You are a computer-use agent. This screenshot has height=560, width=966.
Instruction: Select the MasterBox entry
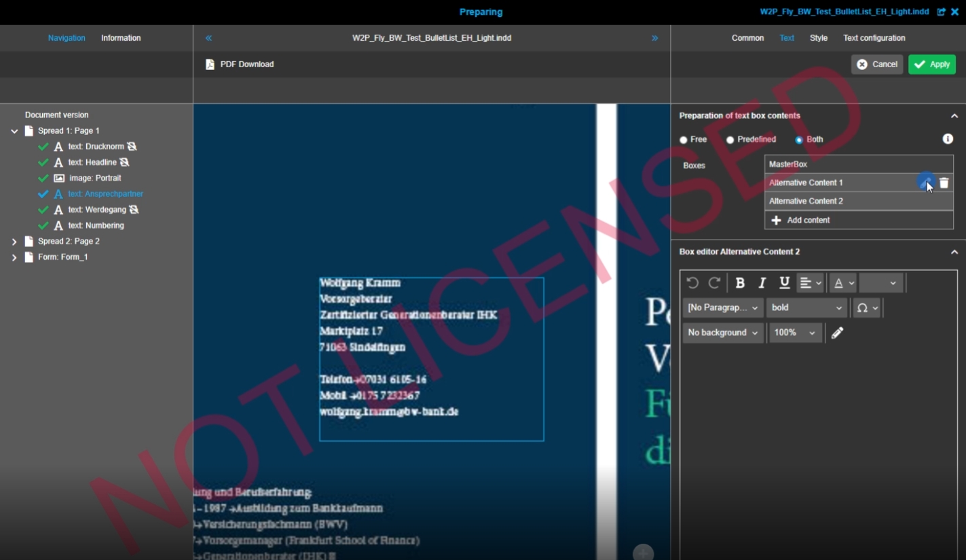[859, 164]
